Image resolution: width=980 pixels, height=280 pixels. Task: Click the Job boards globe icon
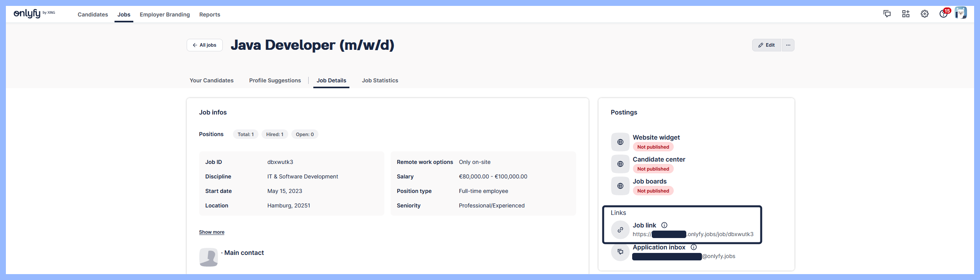620,186
